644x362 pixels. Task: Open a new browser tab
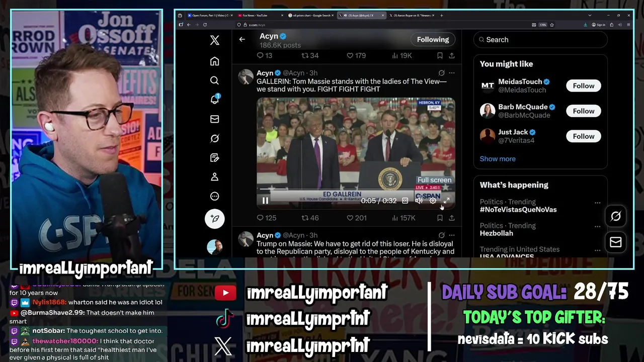442,16
